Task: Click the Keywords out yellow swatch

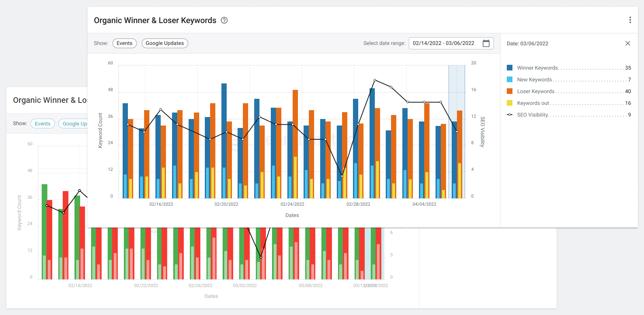Action: click(x=510, y=103)
